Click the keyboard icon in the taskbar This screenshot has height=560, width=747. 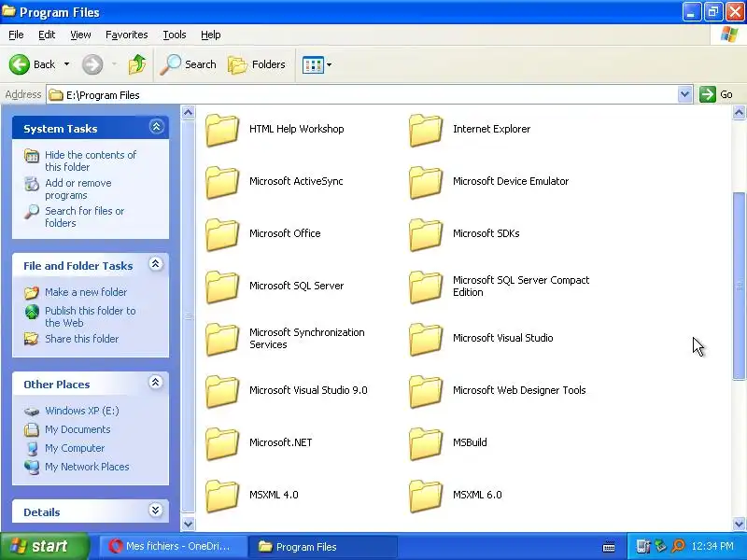609,546
